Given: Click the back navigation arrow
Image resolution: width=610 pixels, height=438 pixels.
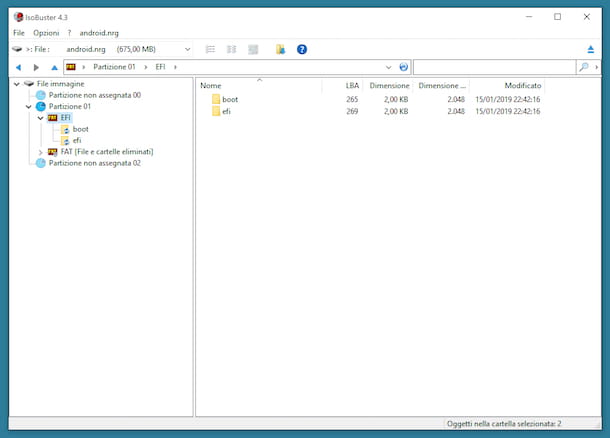Looking at the screenshot, I should pos(18,67).
